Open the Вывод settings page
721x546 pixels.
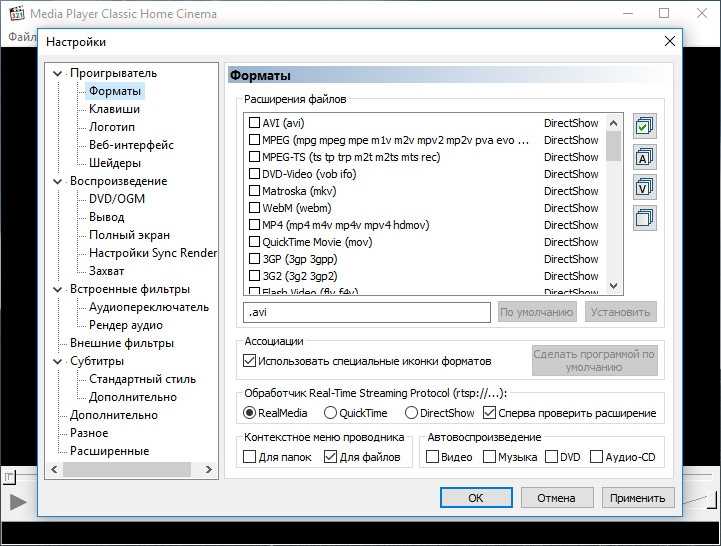click(x=107, y=217)
